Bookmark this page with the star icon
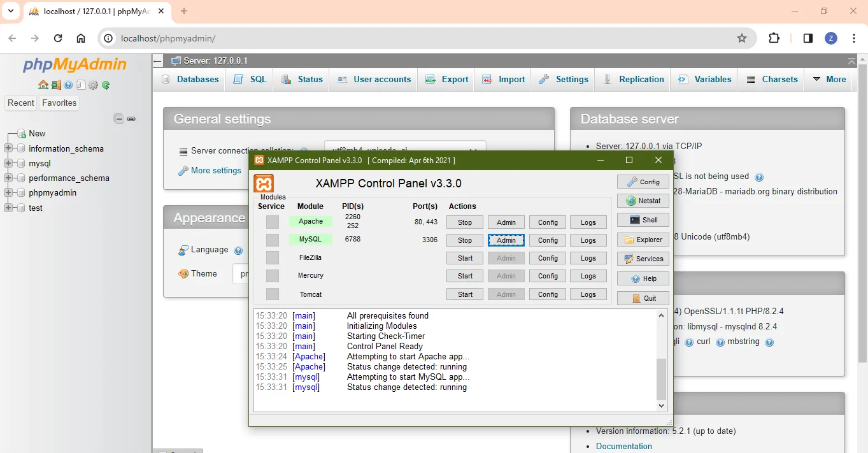The height and width of the screenshot is (453, 868). pos(741,38)
